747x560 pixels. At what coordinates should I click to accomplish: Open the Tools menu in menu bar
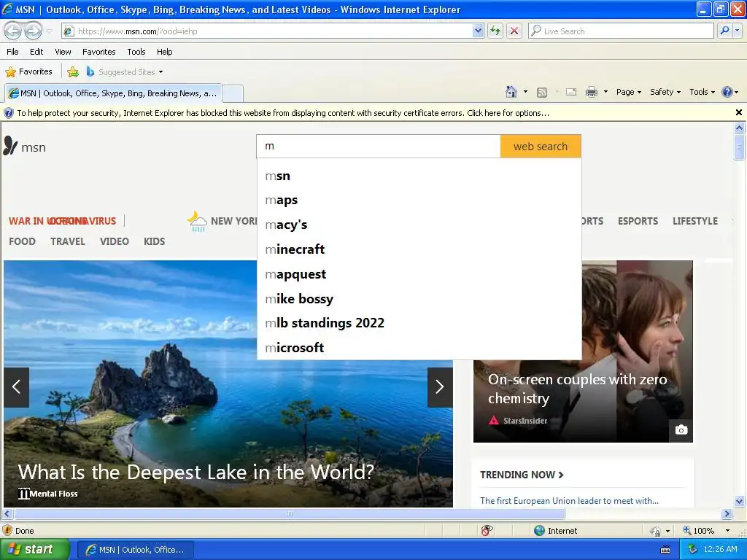point(136,52)
